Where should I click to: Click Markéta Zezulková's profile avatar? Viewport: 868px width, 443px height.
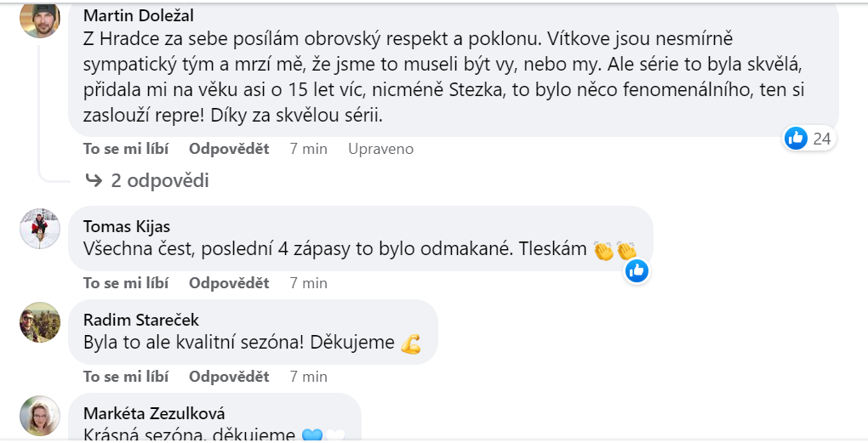[40, 416]
